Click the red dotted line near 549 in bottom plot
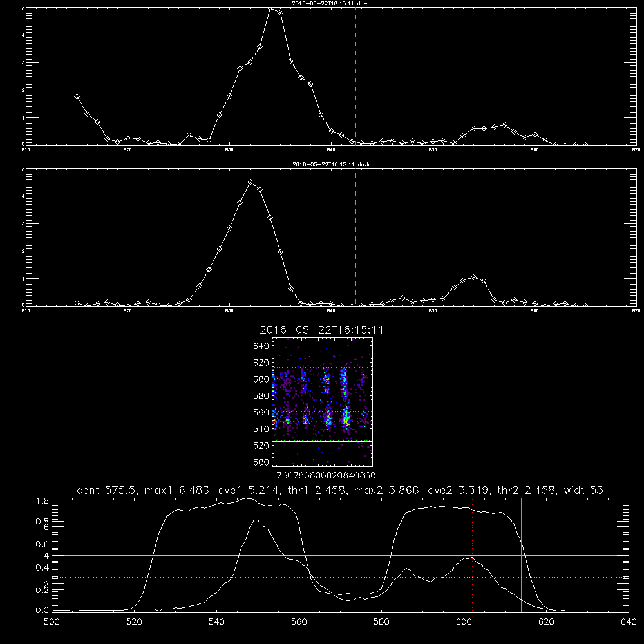 [x=254, y=554]
